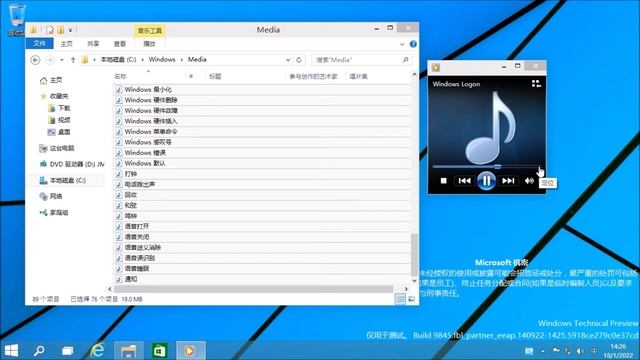Screen dimensions: 640x360
Task: Select the Windows 默认 sound file
Action: pos(140,163)
